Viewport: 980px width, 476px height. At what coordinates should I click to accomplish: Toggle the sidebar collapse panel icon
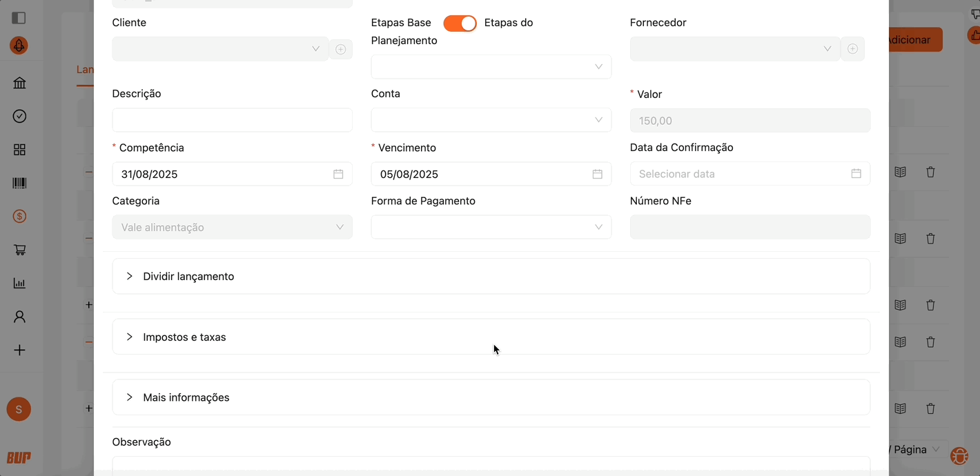19,18
